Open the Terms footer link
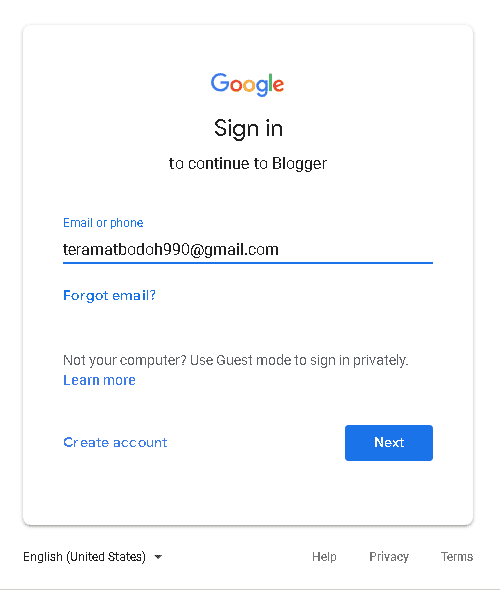 click(457, 557)
